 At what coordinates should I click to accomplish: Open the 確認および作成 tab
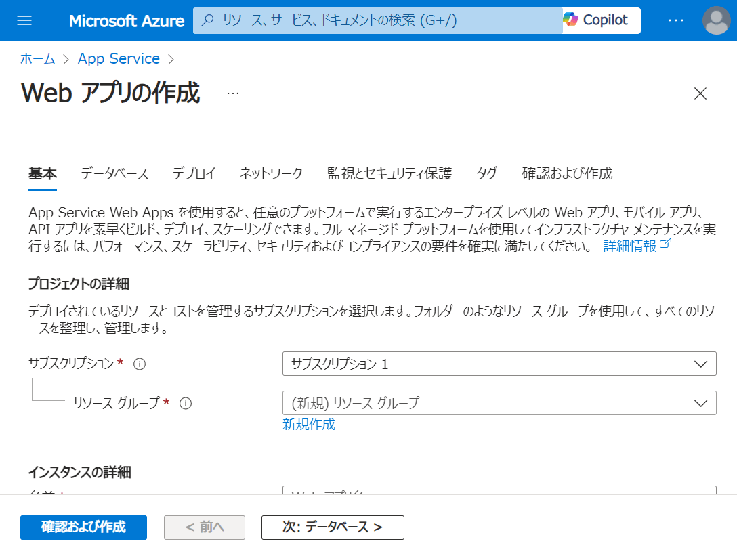pos(568,173)
